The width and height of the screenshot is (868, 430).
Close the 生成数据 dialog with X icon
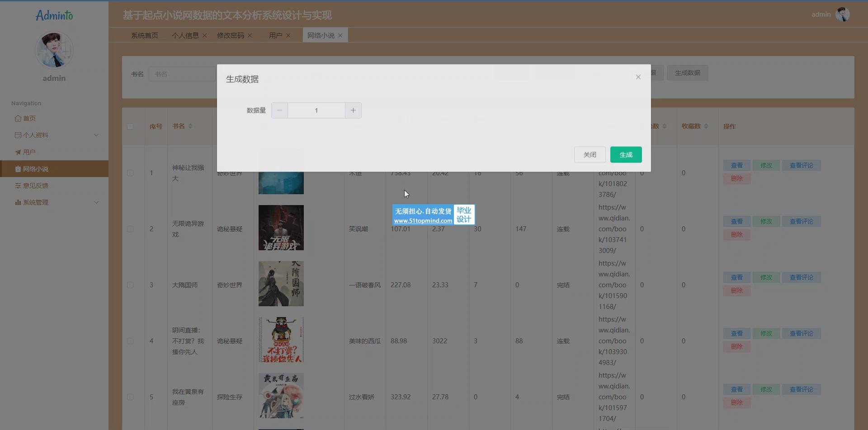pyautogui.click(x=638, y=77)
